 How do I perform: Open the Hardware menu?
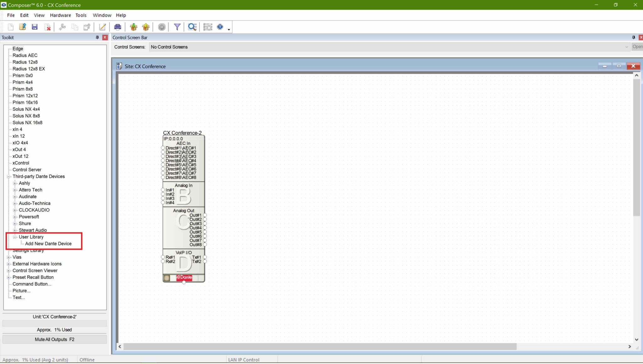(x=60, y=15)
